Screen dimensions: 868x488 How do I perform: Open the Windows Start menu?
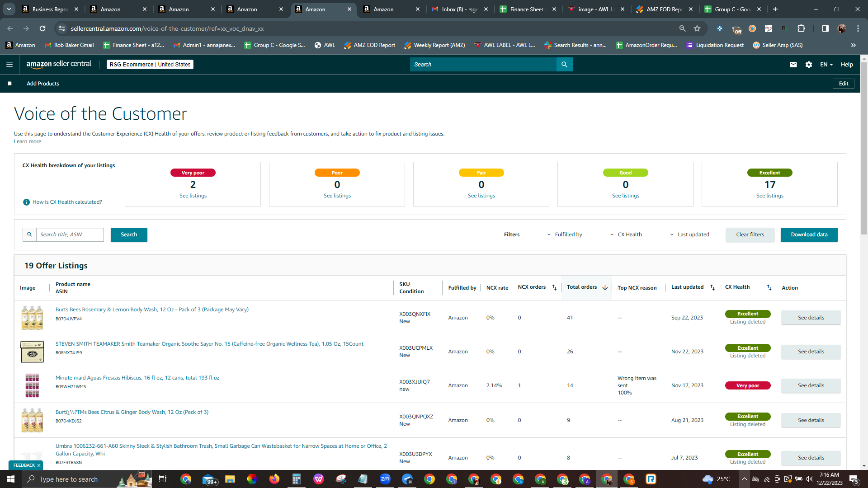click(11, 479)
